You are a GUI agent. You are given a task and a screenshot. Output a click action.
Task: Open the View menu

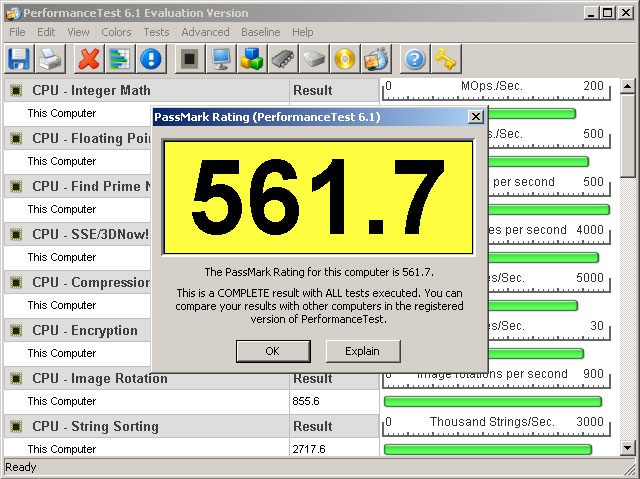[x=78, y=32]
